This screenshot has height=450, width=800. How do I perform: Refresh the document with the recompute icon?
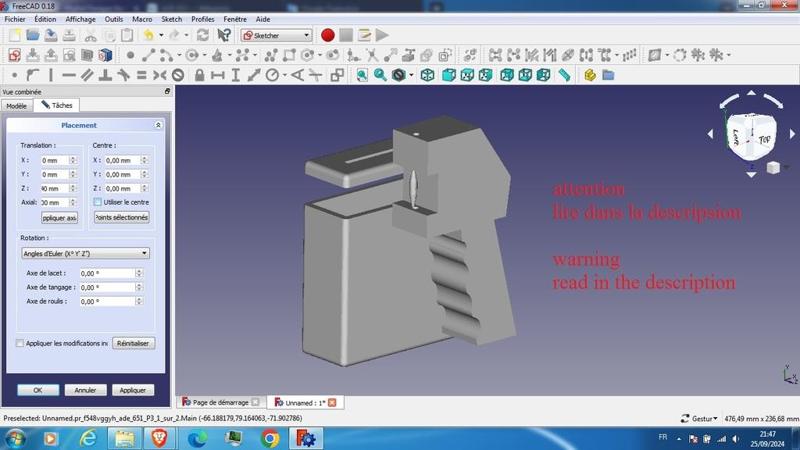coord(203,35)
